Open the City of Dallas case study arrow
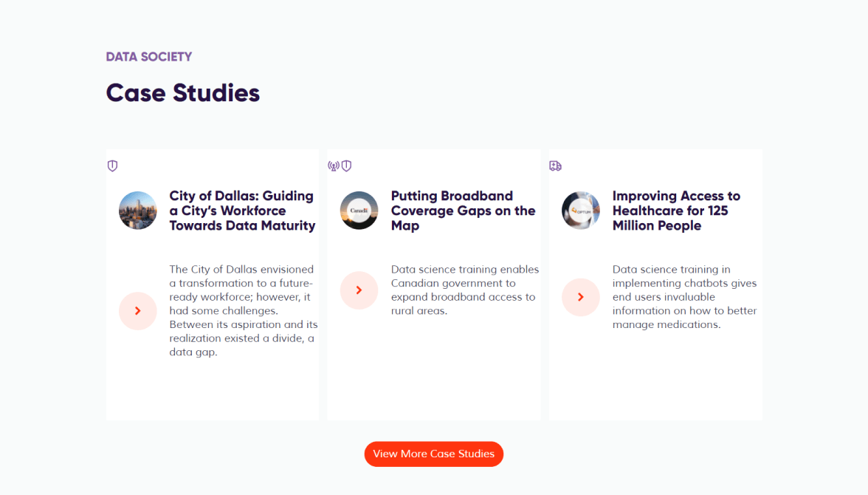868x495 pixels. [x=138, y=311]
